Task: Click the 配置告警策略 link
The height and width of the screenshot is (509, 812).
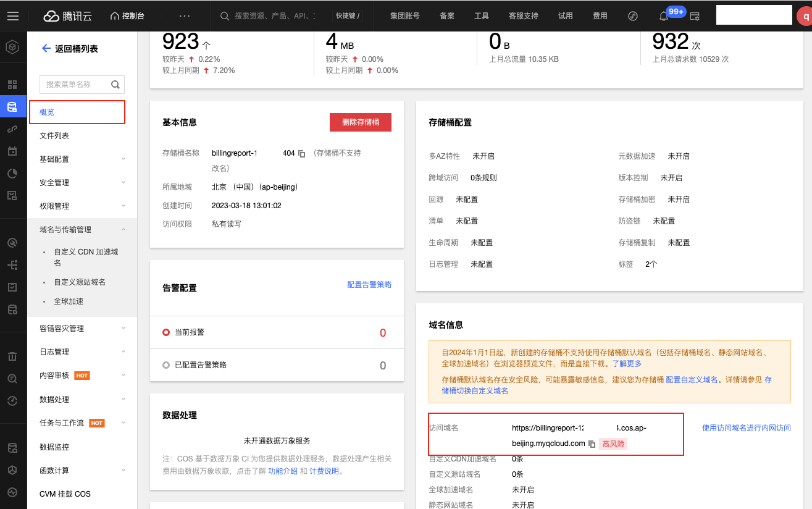Action: point(369,285)
